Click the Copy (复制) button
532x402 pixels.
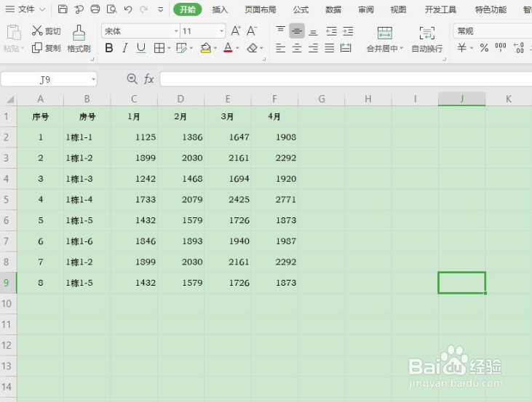[46, 48]
